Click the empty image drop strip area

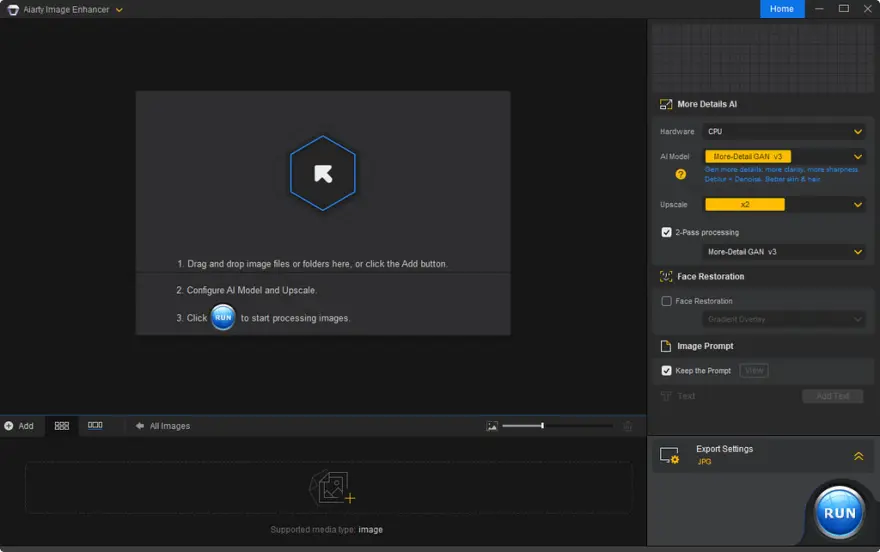click(328, 487)
